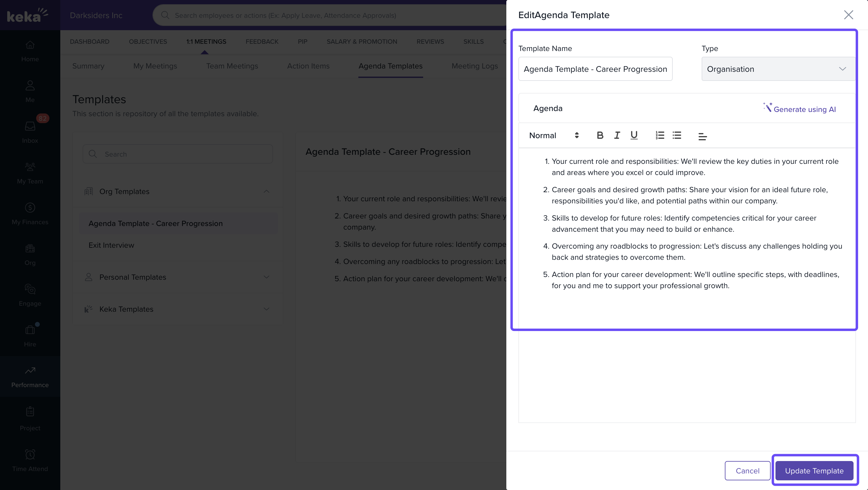The image size is (868, 490).
Task: Toggle bold formatting in agenda editor
Action: pos(600,135)
